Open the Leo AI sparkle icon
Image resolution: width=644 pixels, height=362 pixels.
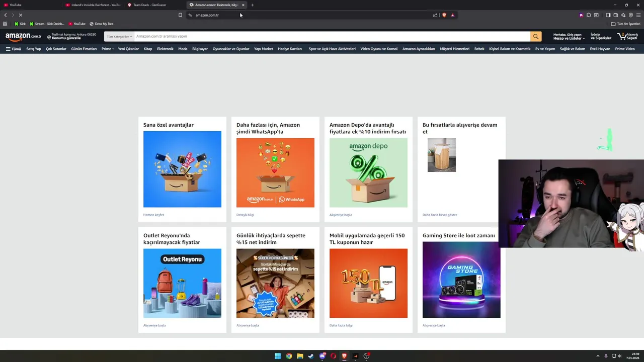point(623,15)
